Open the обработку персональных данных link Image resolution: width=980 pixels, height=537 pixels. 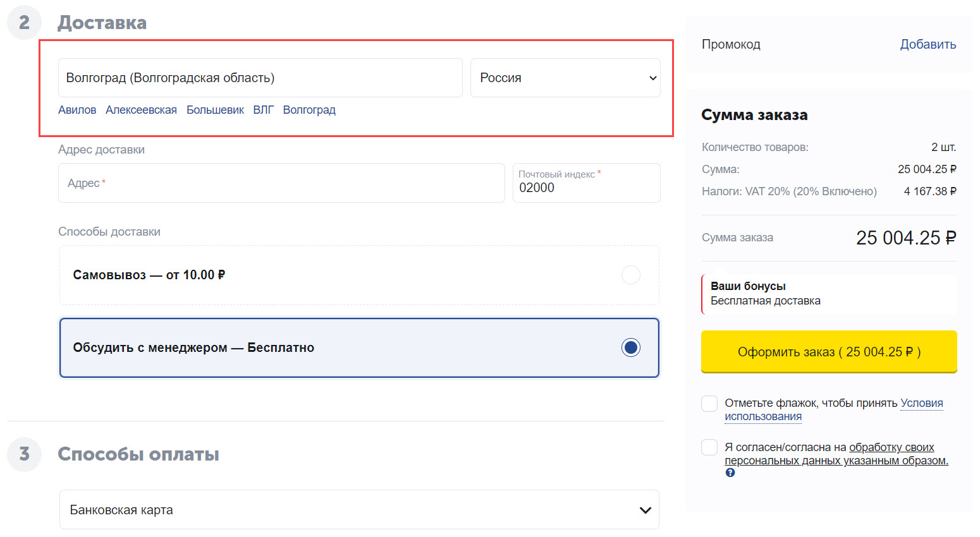coord(891,447)
